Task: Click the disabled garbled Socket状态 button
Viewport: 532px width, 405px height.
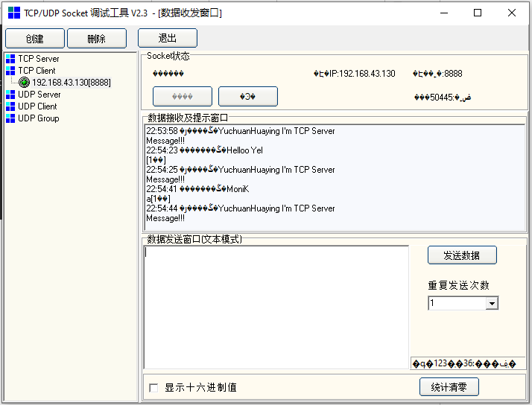Action: pyautogui.click(x=183, y=97)
